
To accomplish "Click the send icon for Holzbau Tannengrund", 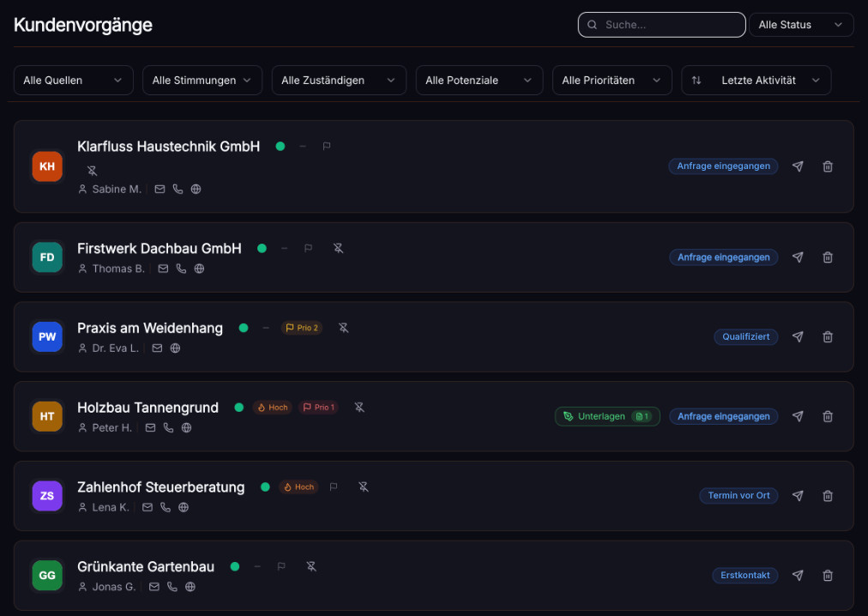I will 798,416.
